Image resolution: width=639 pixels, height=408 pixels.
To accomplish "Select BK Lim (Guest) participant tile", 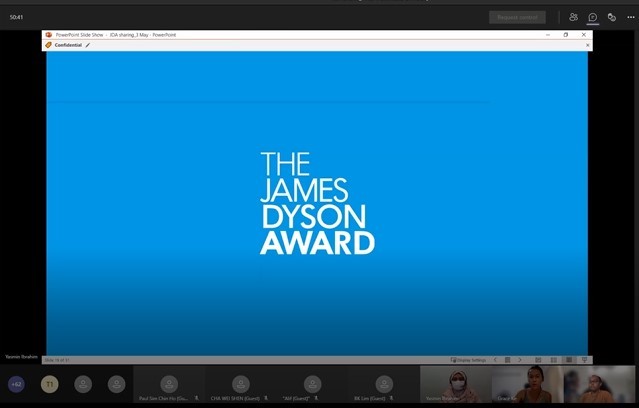I will [x=383, y=384].
